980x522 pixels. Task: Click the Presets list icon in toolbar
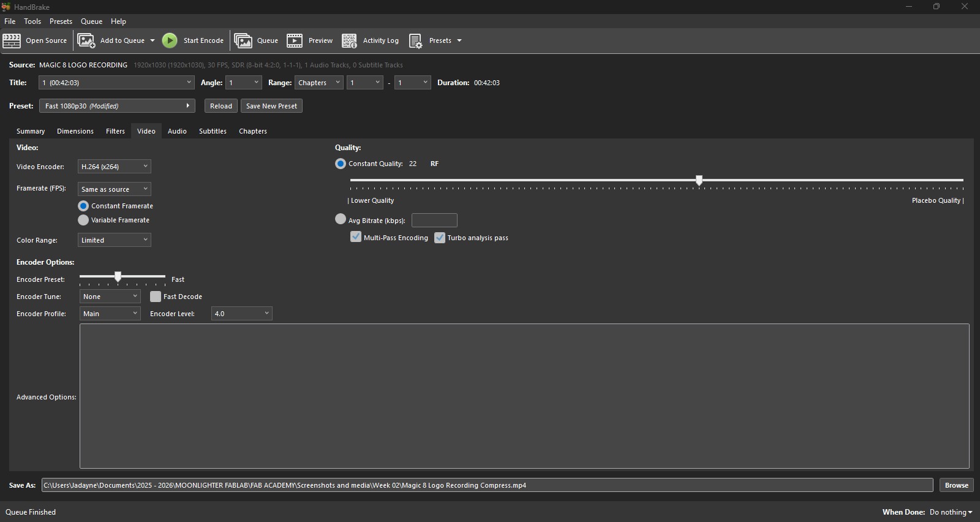415,40
